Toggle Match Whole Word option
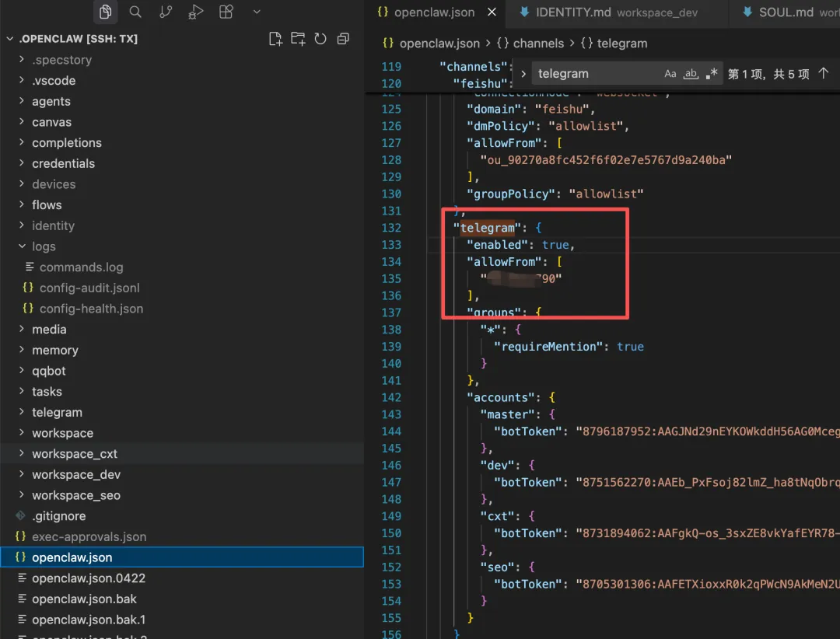The image size is (840, 639). [x=691, y=74]
